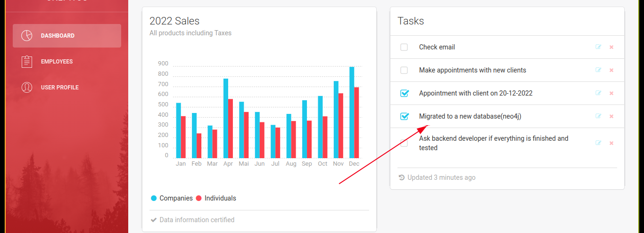Screen dimensions: 644x233
Task: Edit the 'Make appointments with new clients' task
Action: tap(598, 70)
